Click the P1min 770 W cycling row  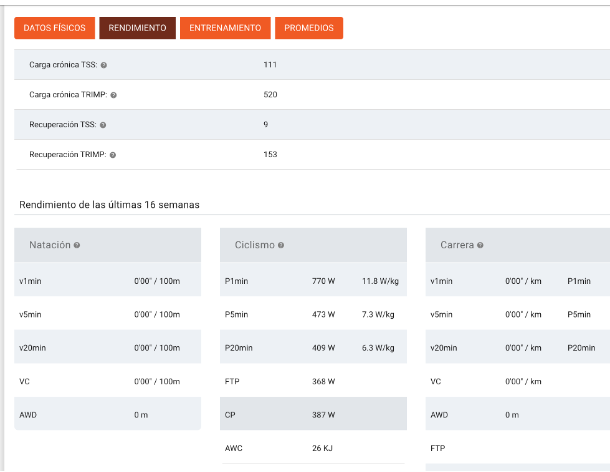(313, 281)
